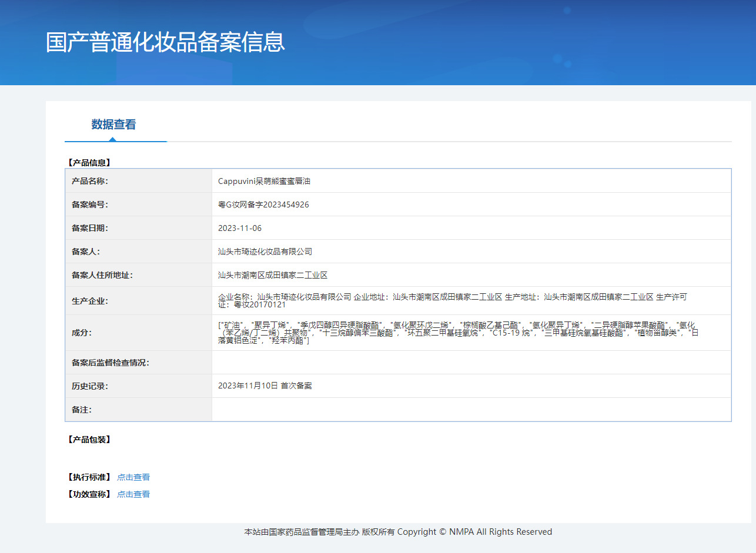756x553 pixels.
Task: Click the 产品名称 row label
Action: [x=90, y=181]
